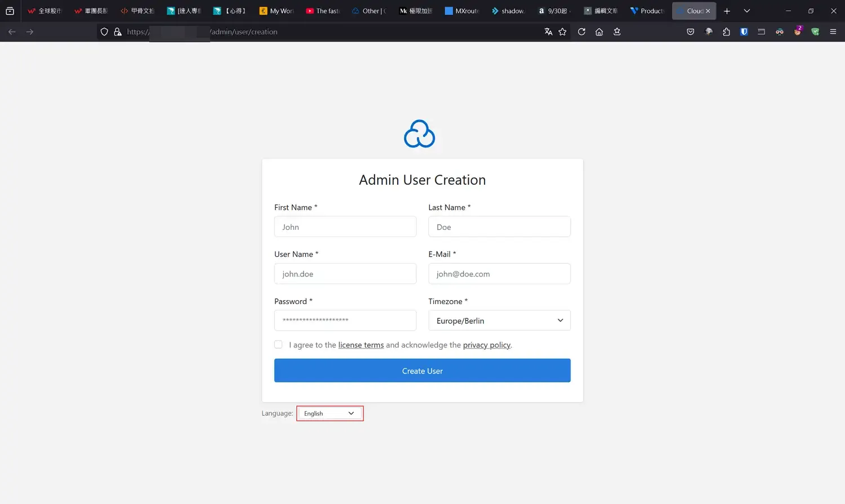This screenshot has height=504, width=845.
Task: Open a new tab with plus button
Action: (x=727, y=11)
